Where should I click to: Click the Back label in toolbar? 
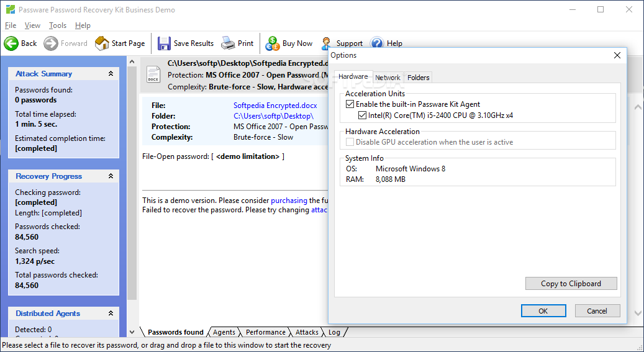(29, 43)
